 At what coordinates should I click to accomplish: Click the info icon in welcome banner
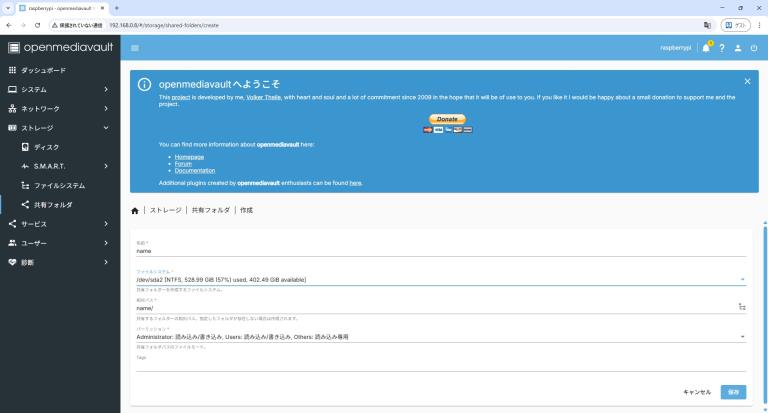point(144,84)
